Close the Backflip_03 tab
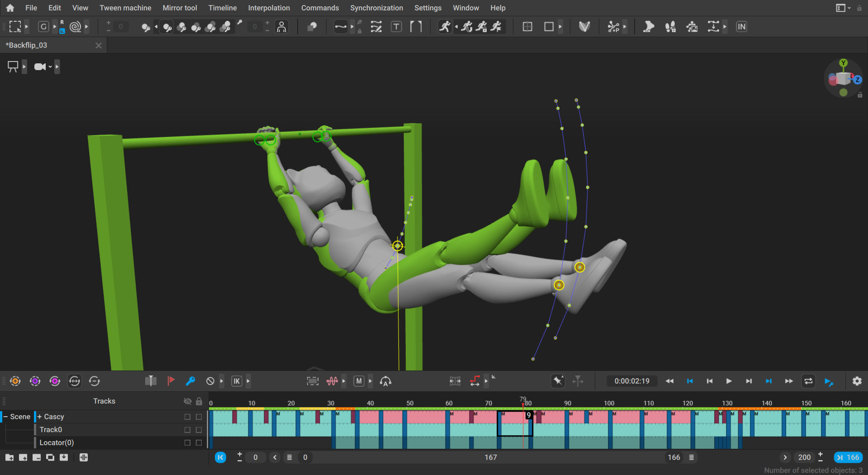This screenshot has width=868, height=475. coord(99,45)
